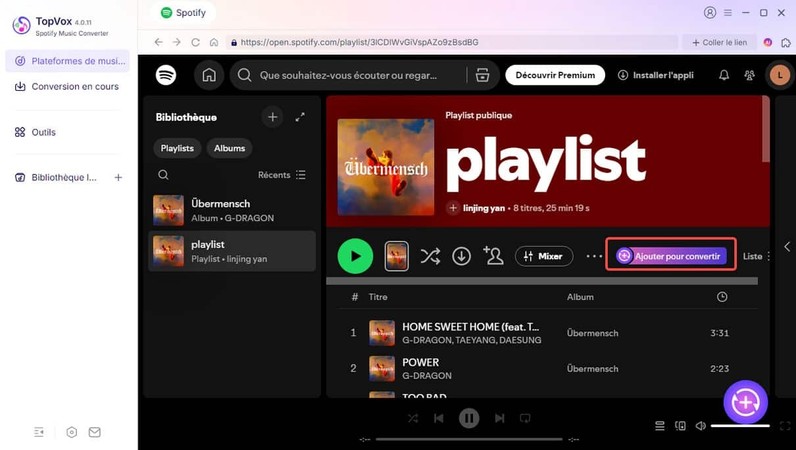Click browser home icon in address bar
This screenshot has height=450, width=796.
[x=214, y=42]
